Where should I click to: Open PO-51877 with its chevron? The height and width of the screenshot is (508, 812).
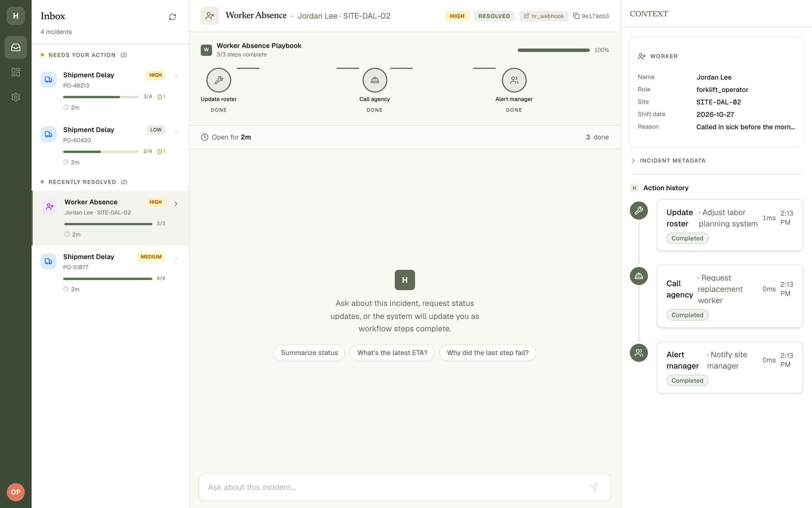pos(176,259)
